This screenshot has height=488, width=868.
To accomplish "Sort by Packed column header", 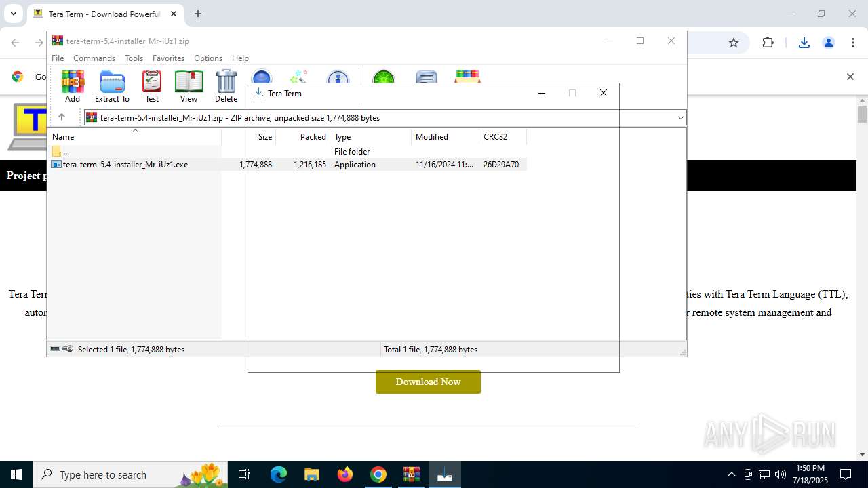I will pos(303,137).
